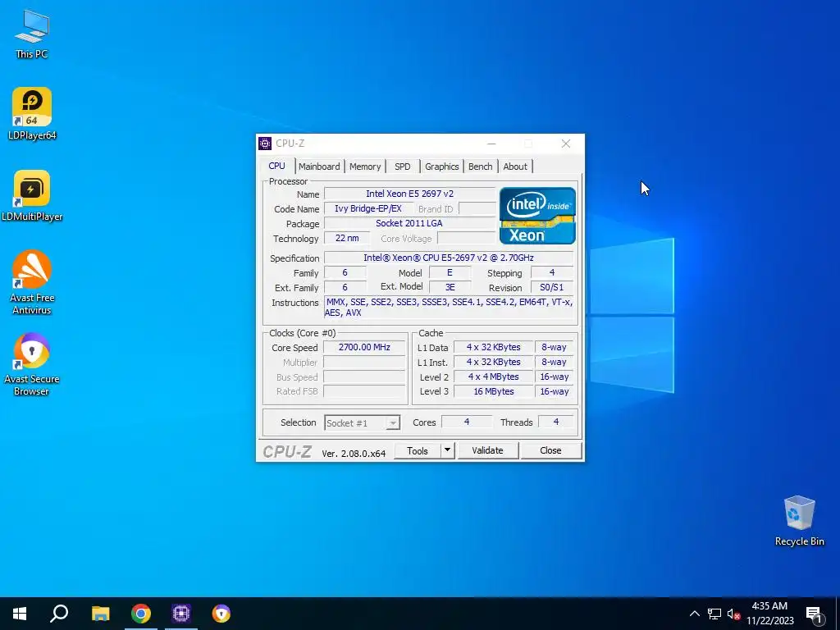Minimize the CPU-Z window
Viewport: 840px width, 630px height.
coord(491,144)
